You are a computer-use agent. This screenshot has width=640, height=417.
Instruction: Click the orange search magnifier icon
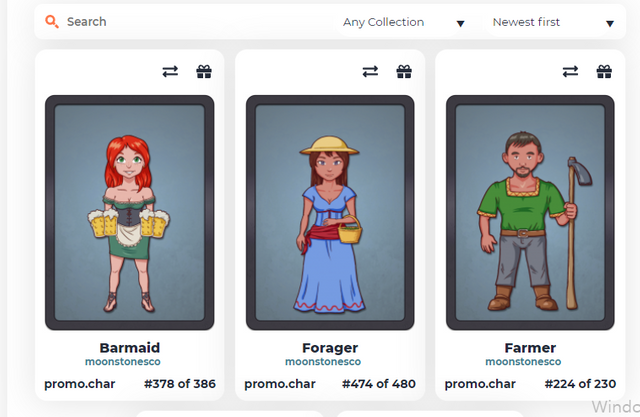[x=52, y=21]
